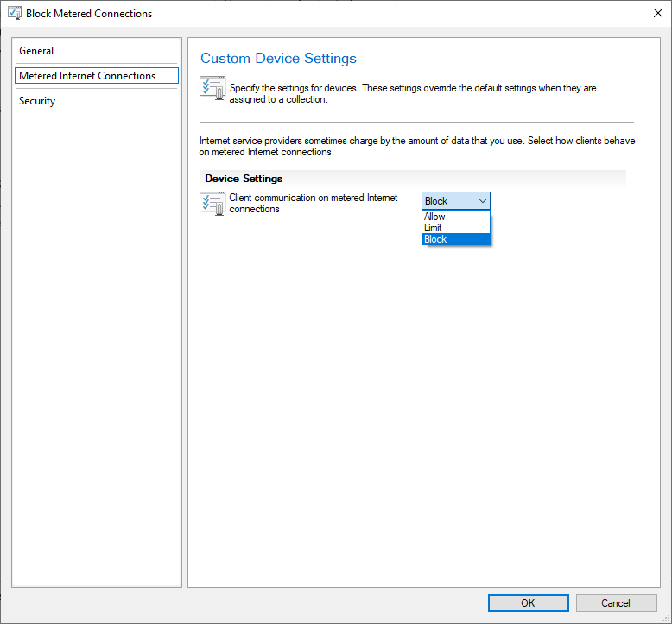Click the Block Metered Connections title bar icon
Image resolution: width=672 pixels, height=624 pixels.
click(14, 13)
